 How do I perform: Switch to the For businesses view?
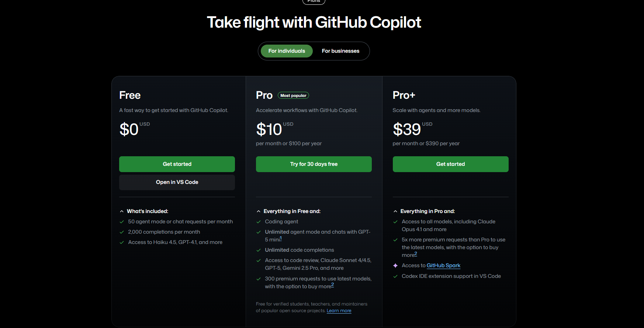340,51
